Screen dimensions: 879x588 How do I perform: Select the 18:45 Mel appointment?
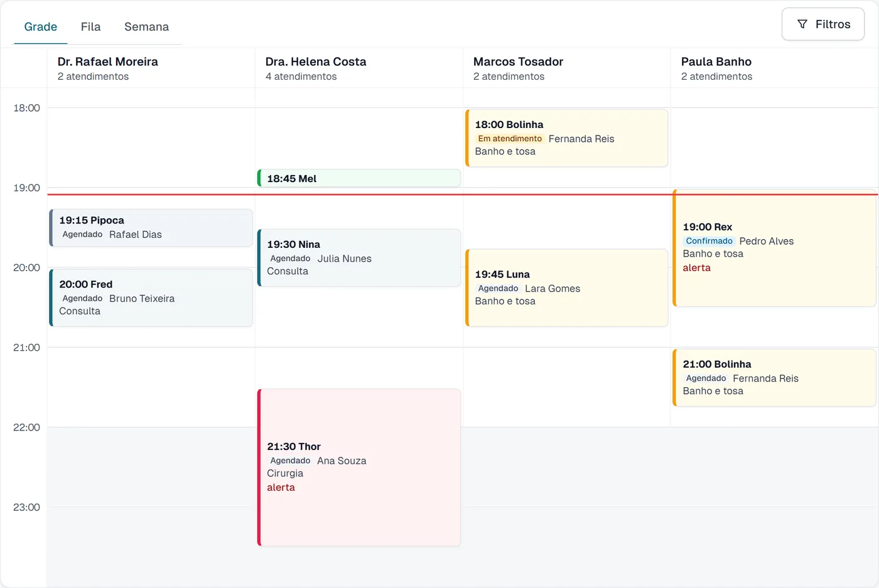tap(359, 178)
